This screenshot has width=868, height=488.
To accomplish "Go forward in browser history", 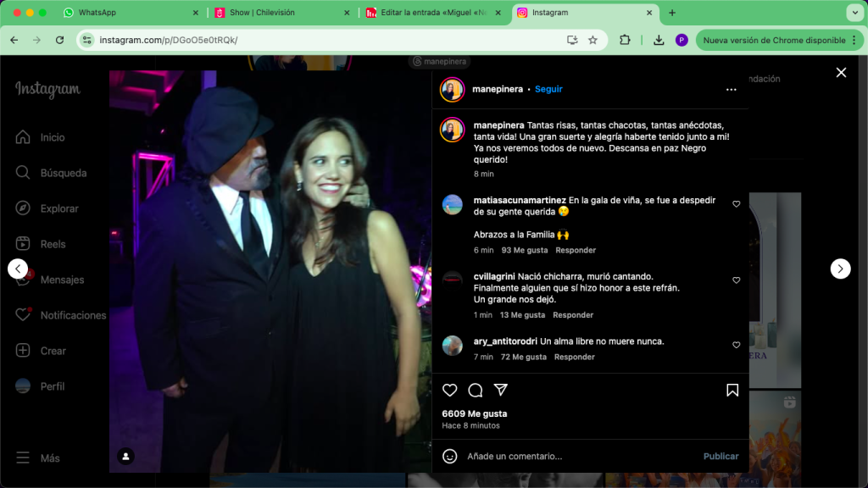I will click(x=36, y=40).
